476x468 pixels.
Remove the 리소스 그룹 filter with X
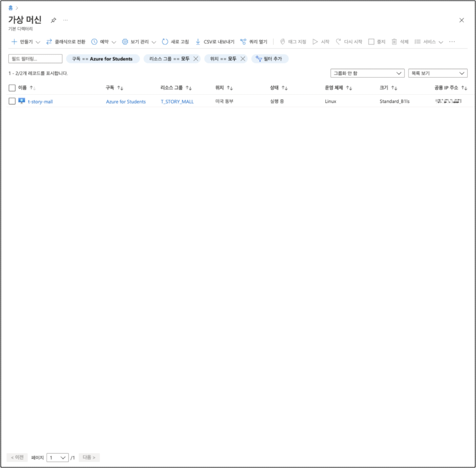(x=196, y=59)
